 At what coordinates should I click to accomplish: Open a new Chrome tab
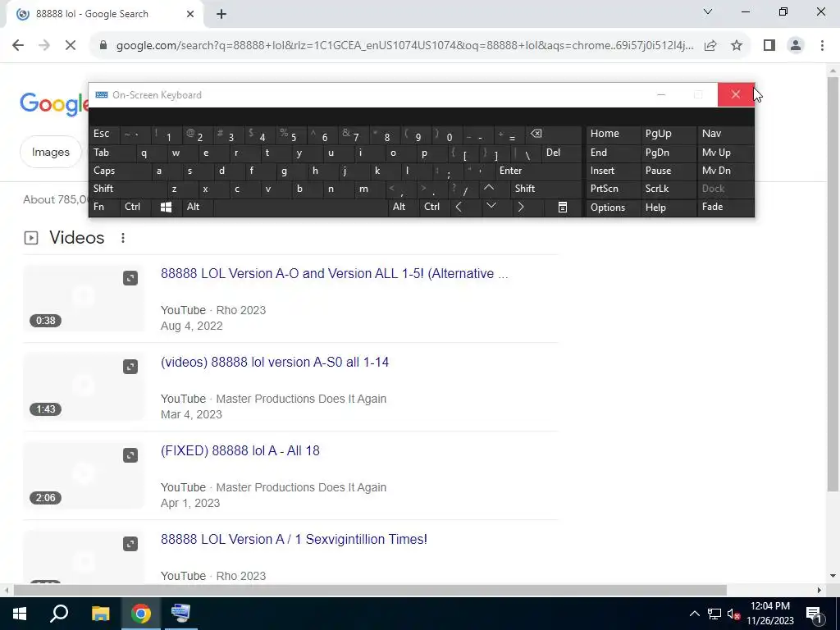tap(221, 15)
